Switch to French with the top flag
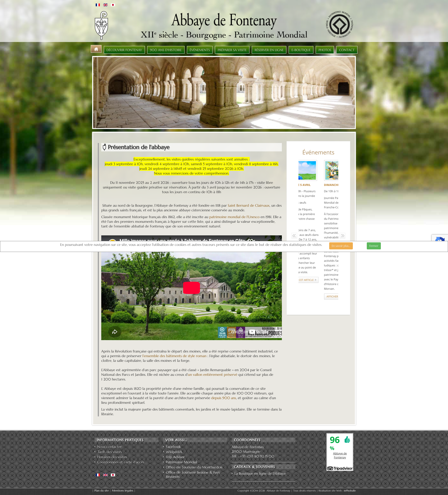 (x=98, y=5)
